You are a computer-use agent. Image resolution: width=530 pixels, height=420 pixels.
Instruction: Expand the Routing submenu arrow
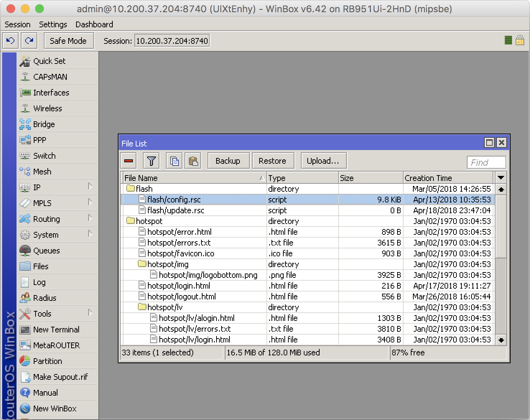[x=90, y=218]
